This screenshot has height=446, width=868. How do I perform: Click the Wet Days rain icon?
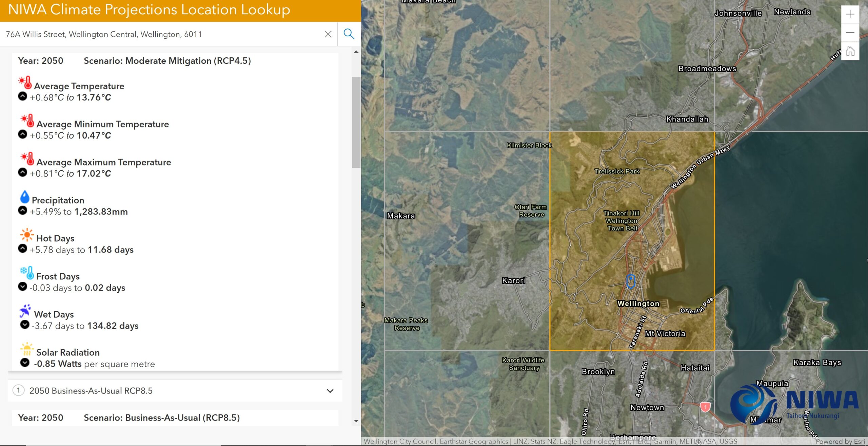(25, 311)
